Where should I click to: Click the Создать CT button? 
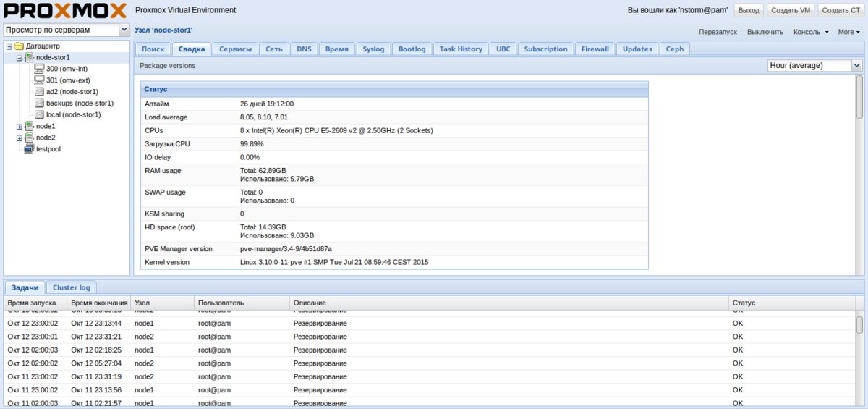[x=841, y=10]
